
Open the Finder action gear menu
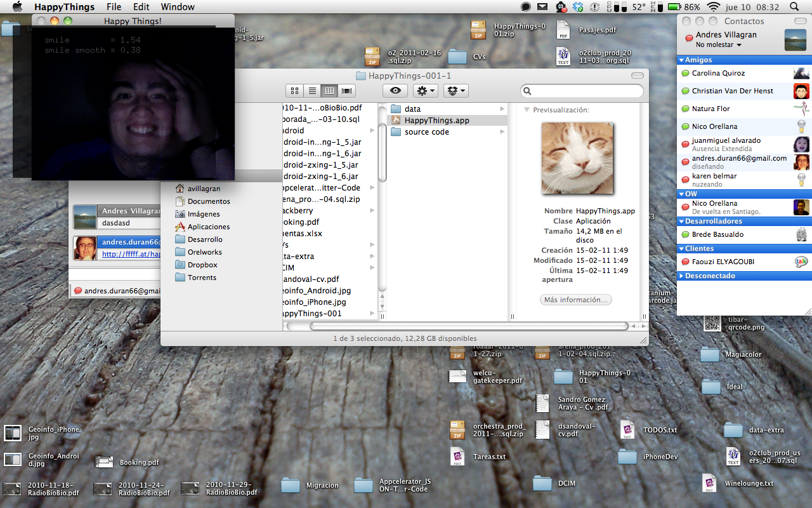click(425, 91)
